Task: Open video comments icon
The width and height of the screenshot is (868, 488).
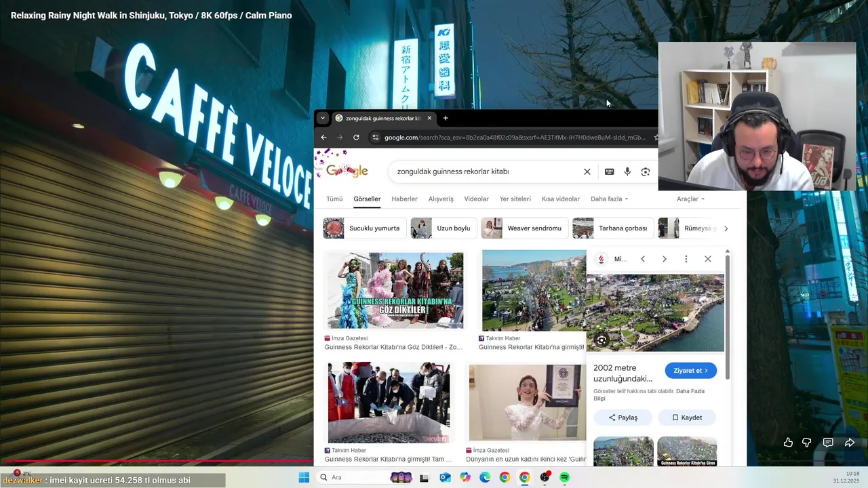Action: pos(828,443)
